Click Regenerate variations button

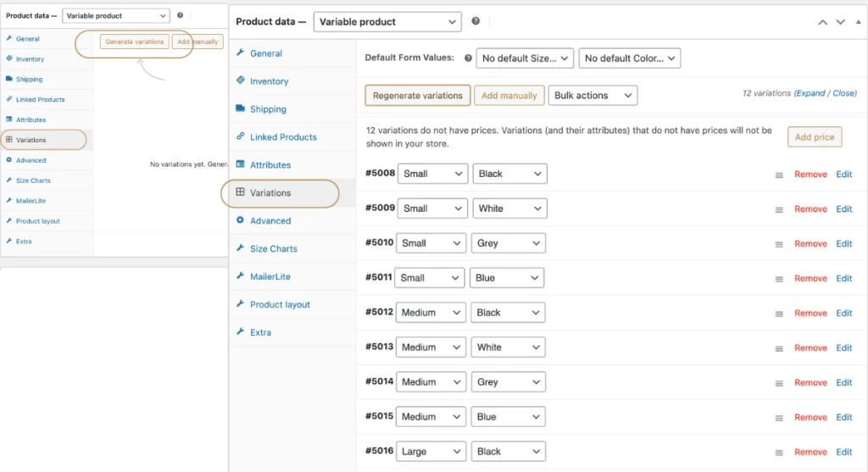click(417, 95)
